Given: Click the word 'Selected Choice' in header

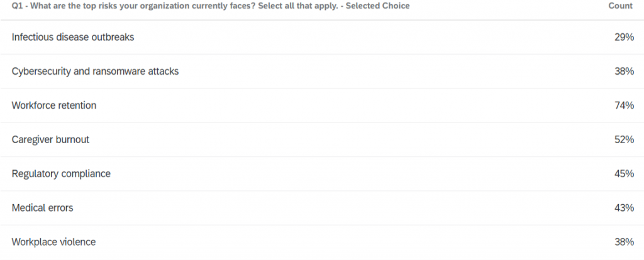Looking at the screenshot, I should (377, 6).
